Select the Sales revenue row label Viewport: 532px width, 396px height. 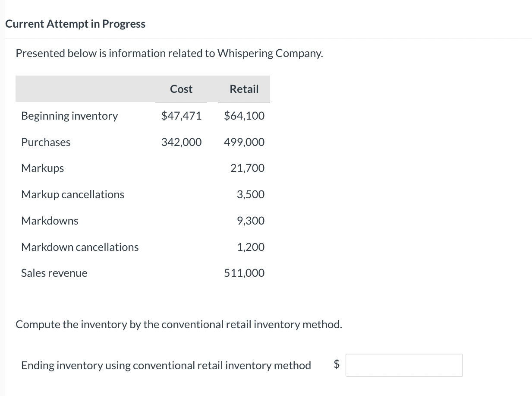(54, 272)
